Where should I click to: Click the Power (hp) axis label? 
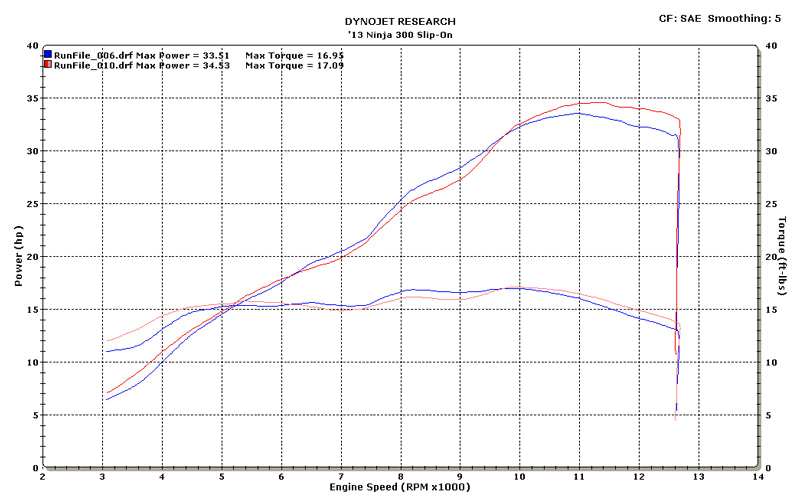click(x=18, y=256)
